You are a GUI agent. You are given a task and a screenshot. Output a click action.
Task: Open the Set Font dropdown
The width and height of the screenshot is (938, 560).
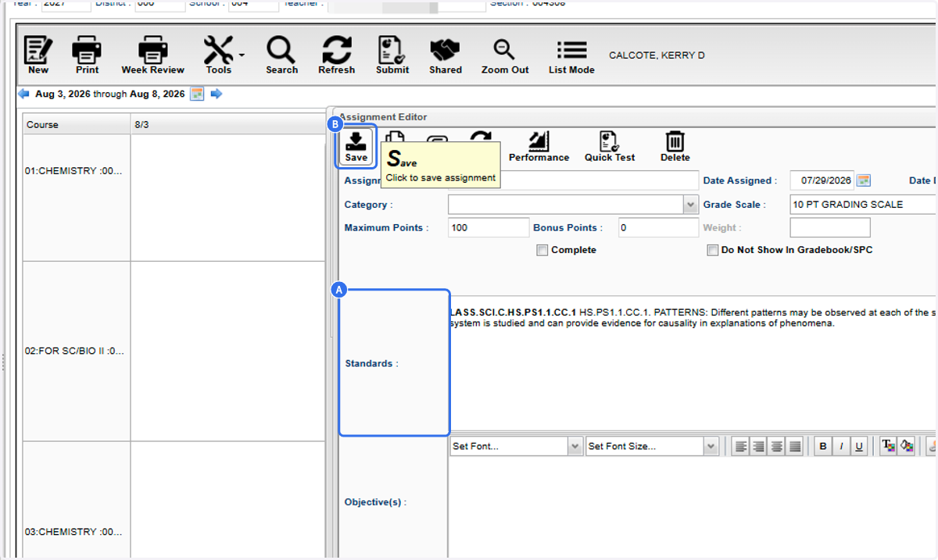click(x=575, y=446)
